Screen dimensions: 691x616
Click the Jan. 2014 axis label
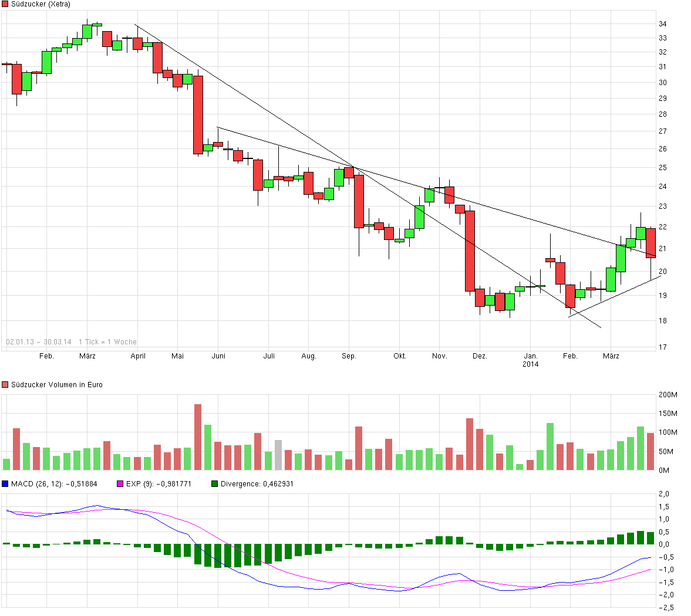[x=531, y=360]
